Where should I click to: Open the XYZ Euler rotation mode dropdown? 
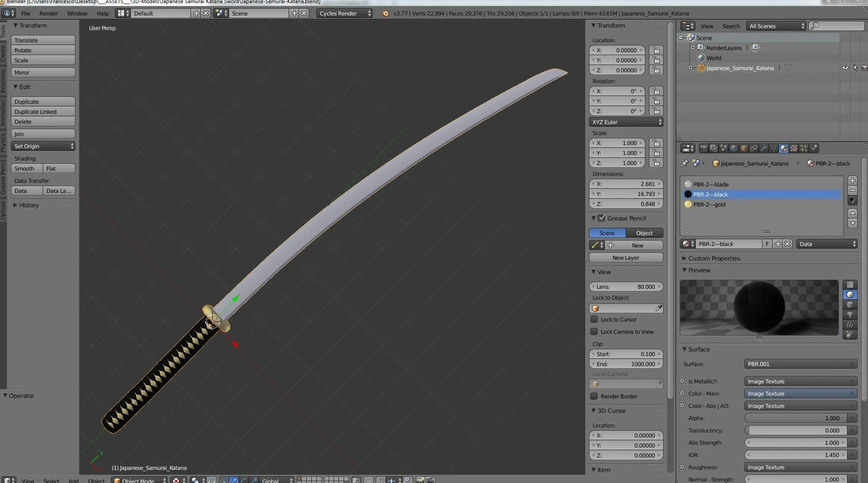click(626, 122)
